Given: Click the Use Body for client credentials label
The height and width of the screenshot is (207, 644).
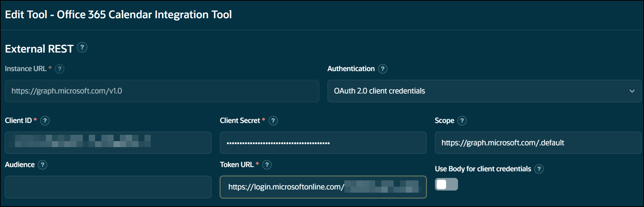Looking at the screenshot, I should 483,169.
